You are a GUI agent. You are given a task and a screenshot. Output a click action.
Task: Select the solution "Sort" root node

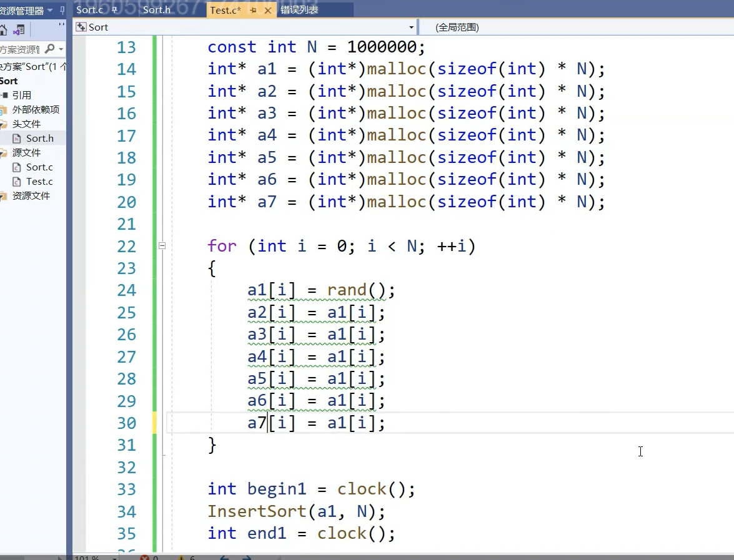[x=32, y=66]
